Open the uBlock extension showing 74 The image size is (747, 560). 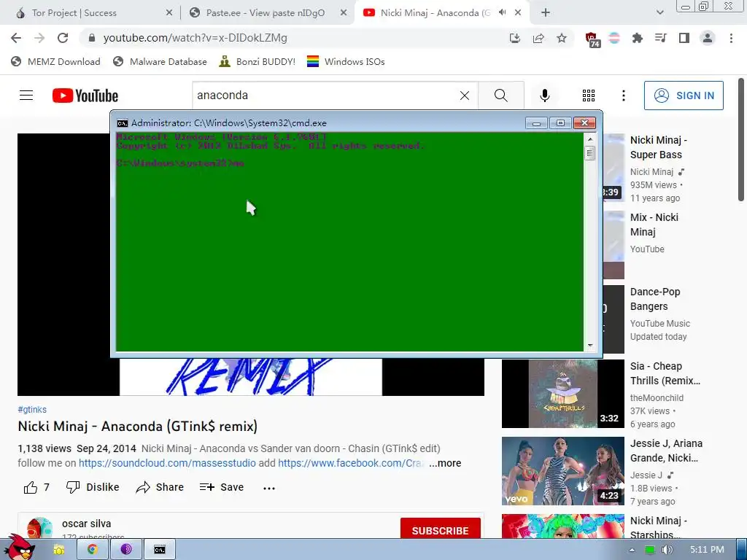click(592, 39)
